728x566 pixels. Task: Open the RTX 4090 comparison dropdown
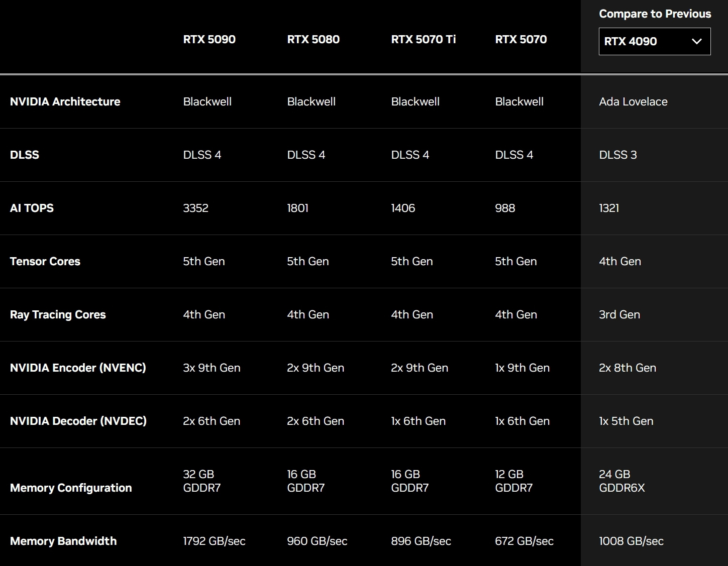[x=654, y=41]
